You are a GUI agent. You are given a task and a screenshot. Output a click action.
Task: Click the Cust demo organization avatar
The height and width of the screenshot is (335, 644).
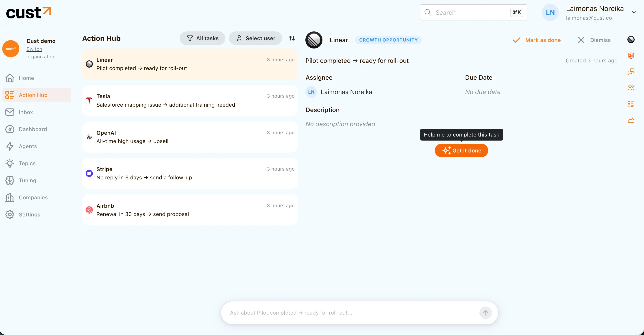coord(11,48)
